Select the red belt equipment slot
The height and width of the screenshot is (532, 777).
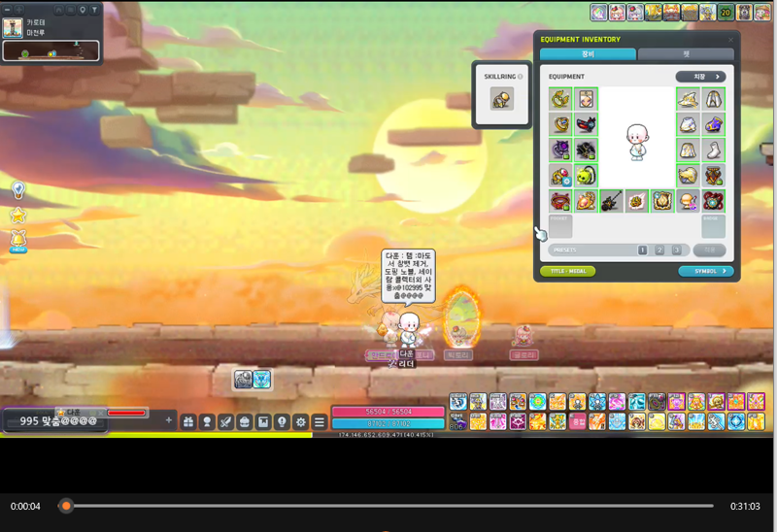pyautogui.click(x=560, y=201)
